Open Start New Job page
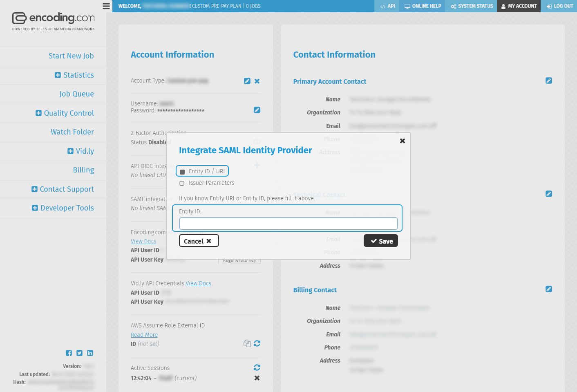The image size is (577, 392). pos(71,56)
